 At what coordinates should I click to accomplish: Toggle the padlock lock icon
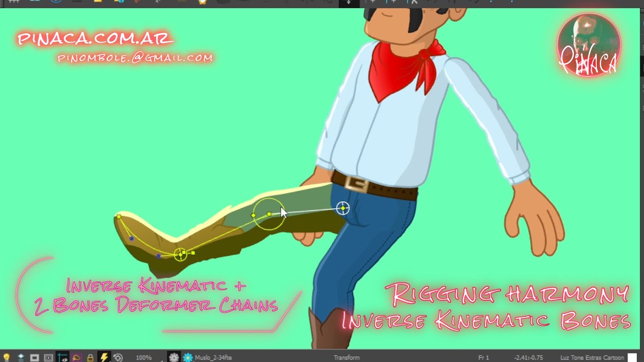(90, 357)
